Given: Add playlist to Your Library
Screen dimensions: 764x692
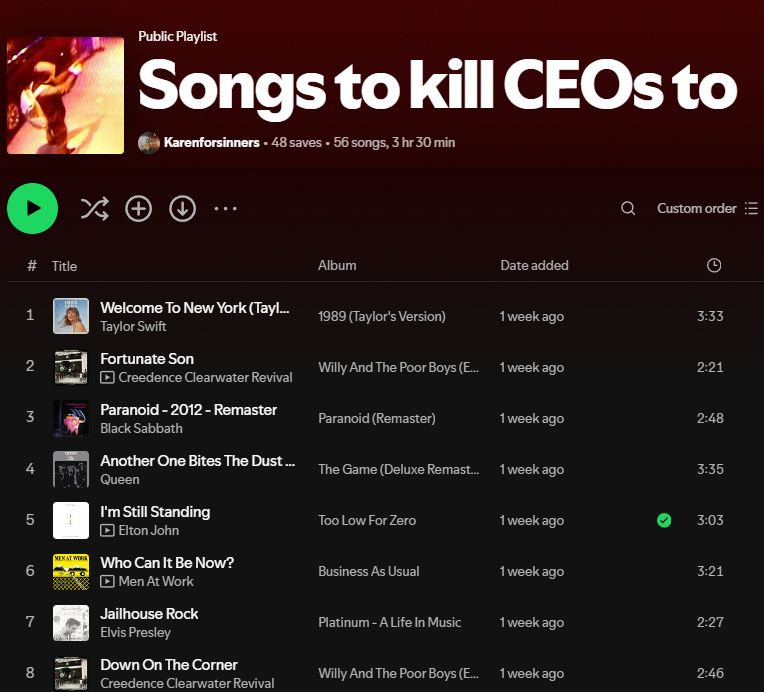Looking at the screenshot, I should (138, 209).
